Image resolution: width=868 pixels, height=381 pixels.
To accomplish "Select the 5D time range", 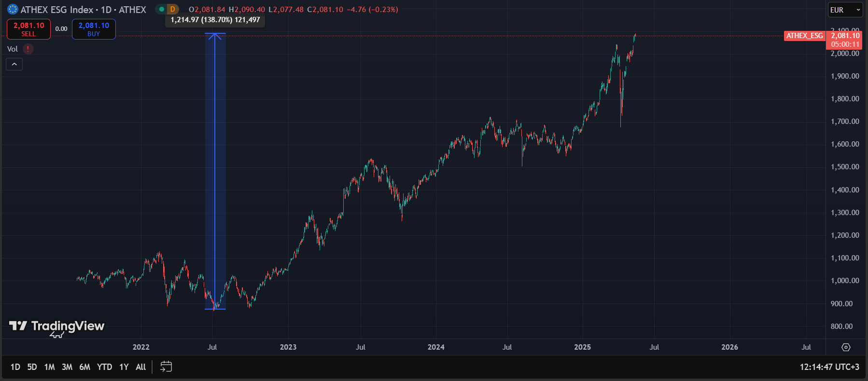I will (32, 367).
